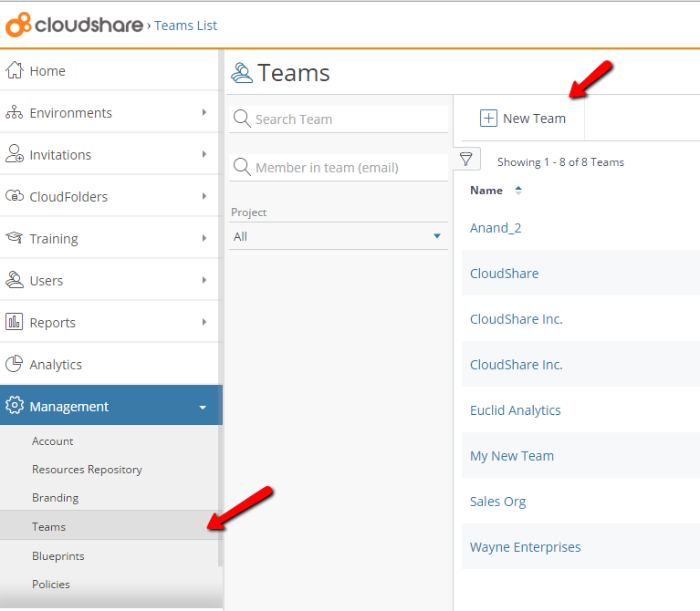This screenshot has height=611, width=700.
Task: Click the Training graduation cap icon
Action: coord(15,237)
